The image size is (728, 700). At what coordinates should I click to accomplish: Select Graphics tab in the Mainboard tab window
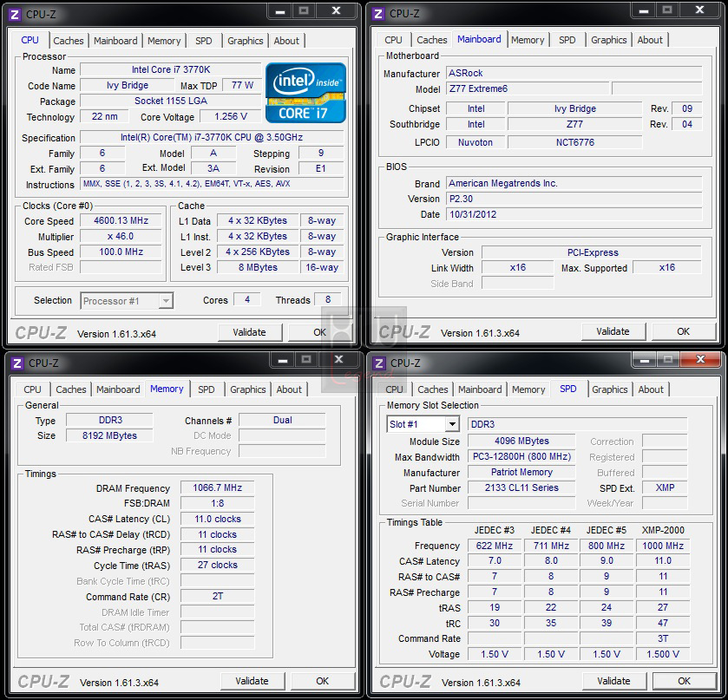(x=608, y=40)
